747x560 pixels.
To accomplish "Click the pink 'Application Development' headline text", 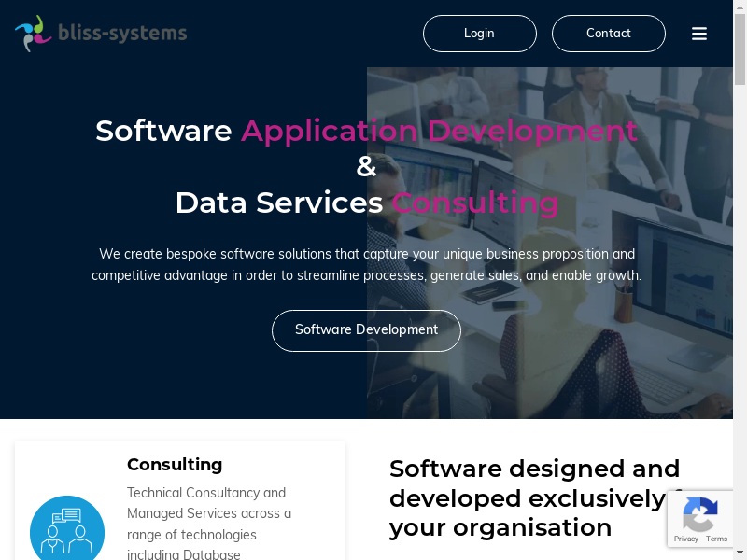I will click(439, 131).
